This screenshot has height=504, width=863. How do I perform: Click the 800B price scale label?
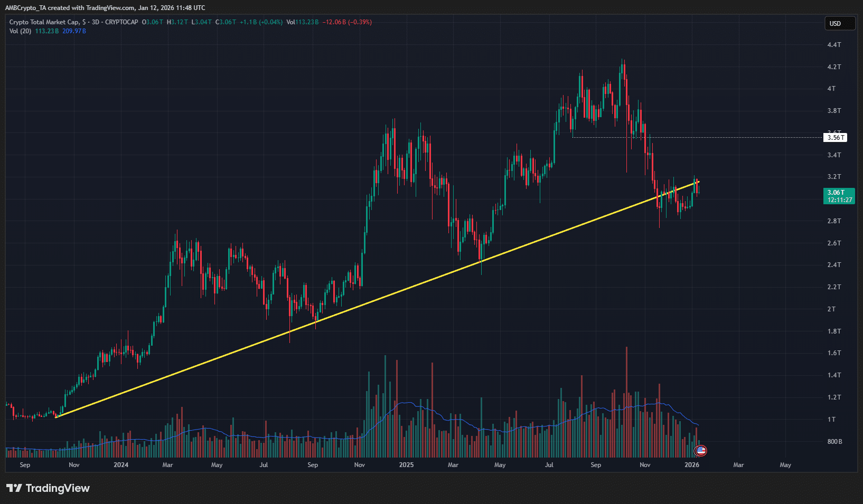coord(834,441)
